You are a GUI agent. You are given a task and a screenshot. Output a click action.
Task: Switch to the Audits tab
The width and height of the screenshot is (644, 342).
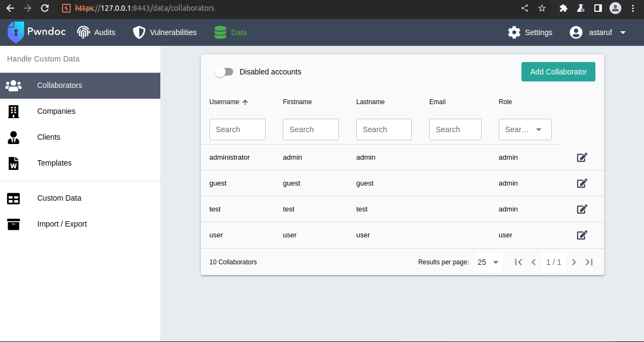[x=96, y=32]
